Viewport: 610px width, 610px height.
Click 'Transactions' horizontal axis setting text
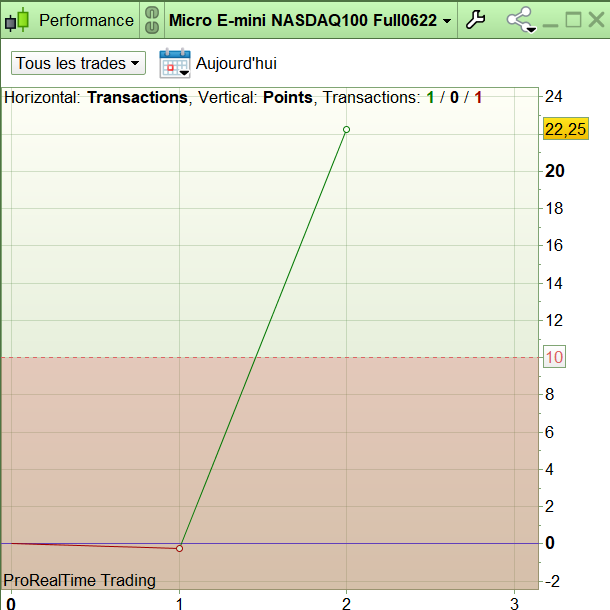tap(137, 98)
